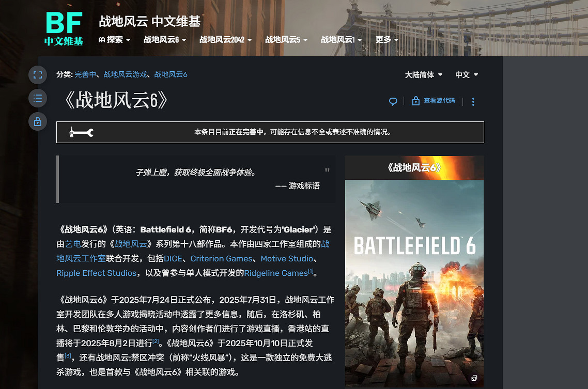Expand the 战地风云2042 navigation chevron
The height and width of the screenshot is (389, 588).
point(250,40)
